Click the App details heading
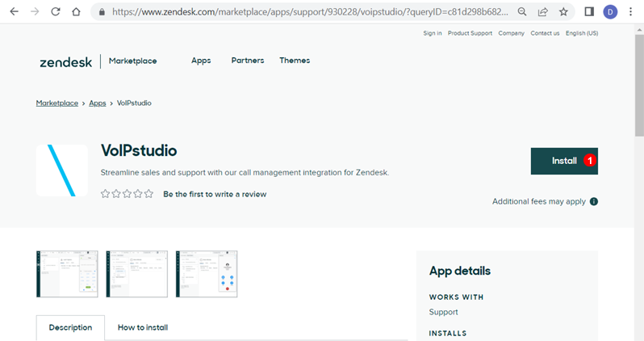Viewport: 644px width, 341px height. 459,271
